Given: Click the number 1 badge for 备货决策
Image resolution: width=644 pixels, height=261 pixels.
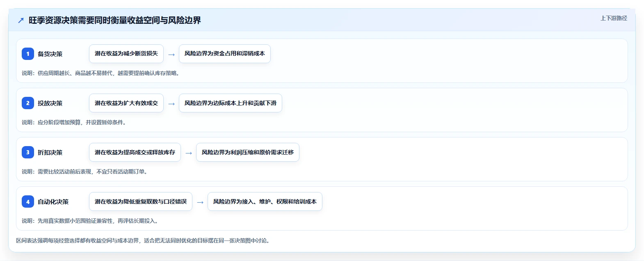Looking at the screenshot, I should pos(28,54).
